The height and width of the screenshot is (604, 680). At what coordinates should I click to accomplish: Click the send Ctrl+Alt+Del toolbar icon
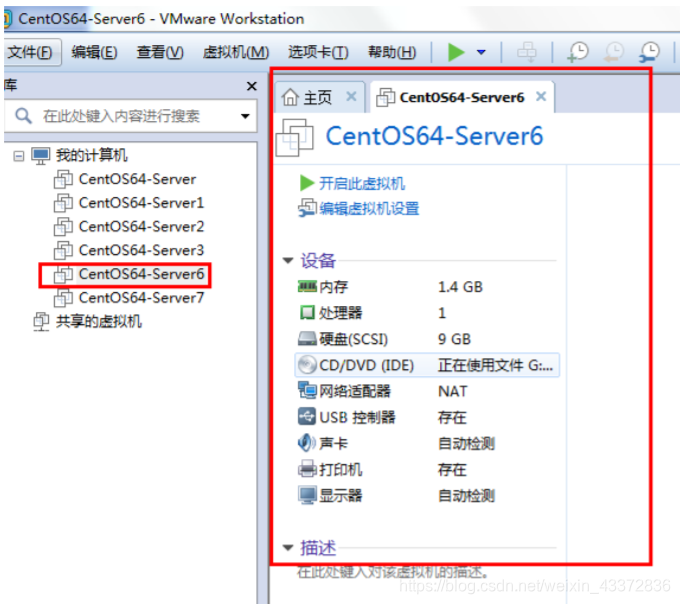coord(527,52)
